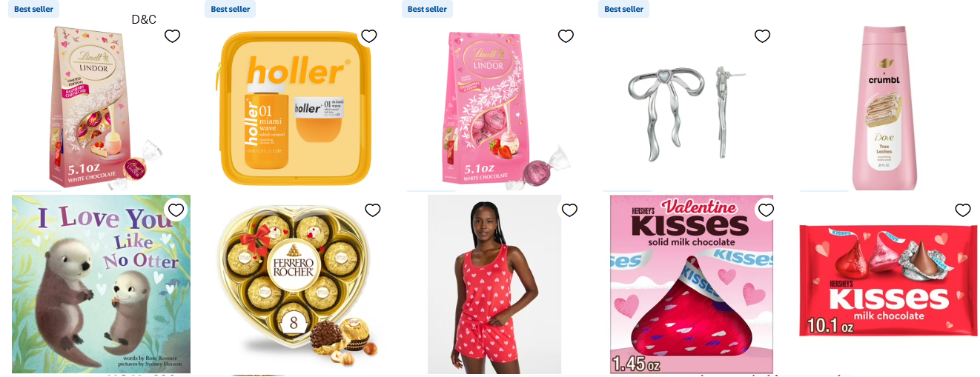View the silver bow earrings product
This screenshot has height=377, width=980.
[686, 113]
